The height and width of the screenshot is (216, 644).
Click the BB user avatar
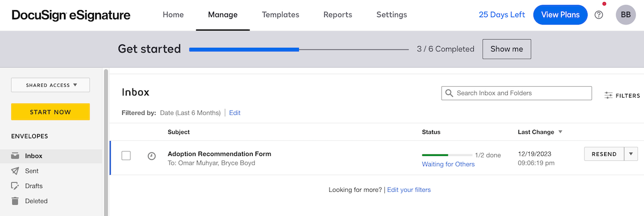(626, 15)
